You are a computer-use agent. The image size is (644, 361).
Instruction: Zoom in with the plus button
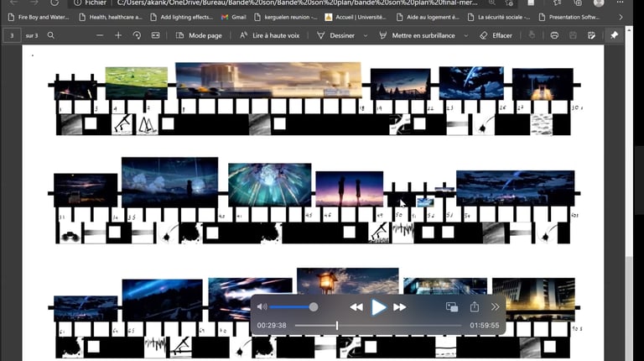118,35
